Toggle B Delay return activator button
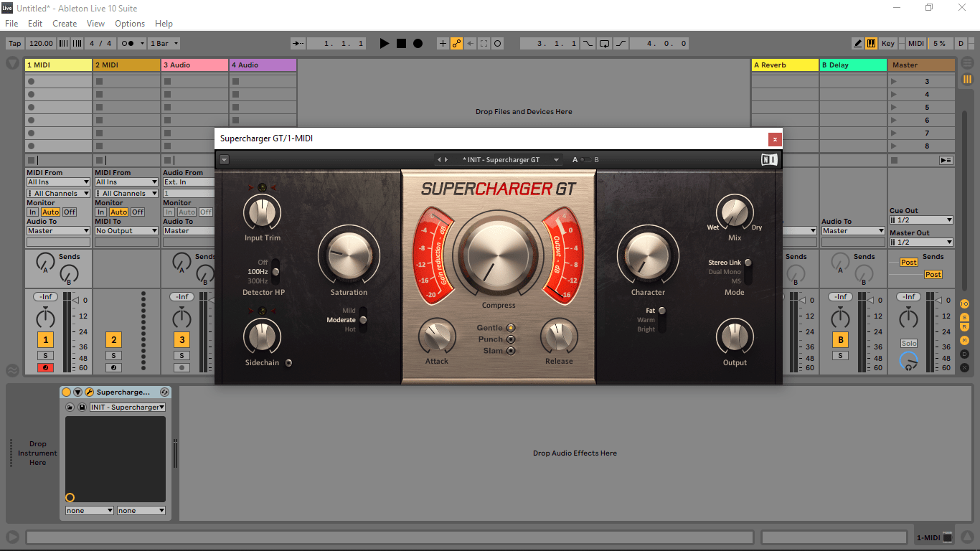 point(840,340)
